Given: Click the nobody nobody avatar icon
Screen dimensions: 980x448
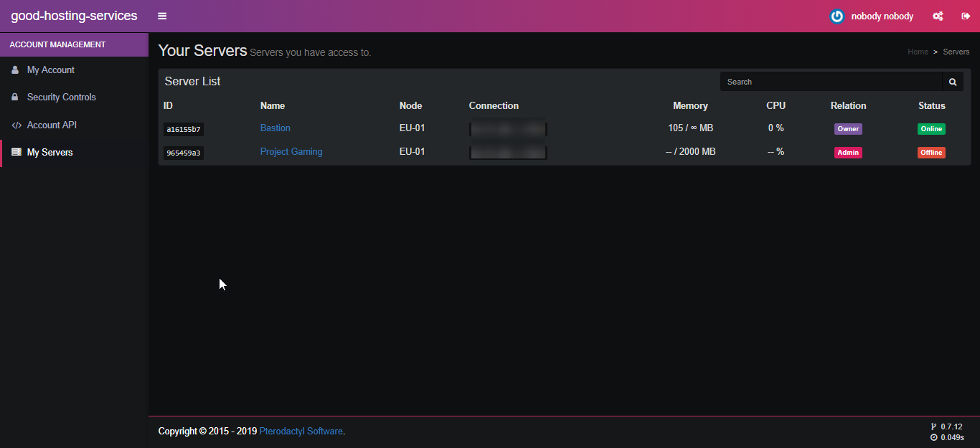Looking at the screenshot, I should tap(837, 16).
